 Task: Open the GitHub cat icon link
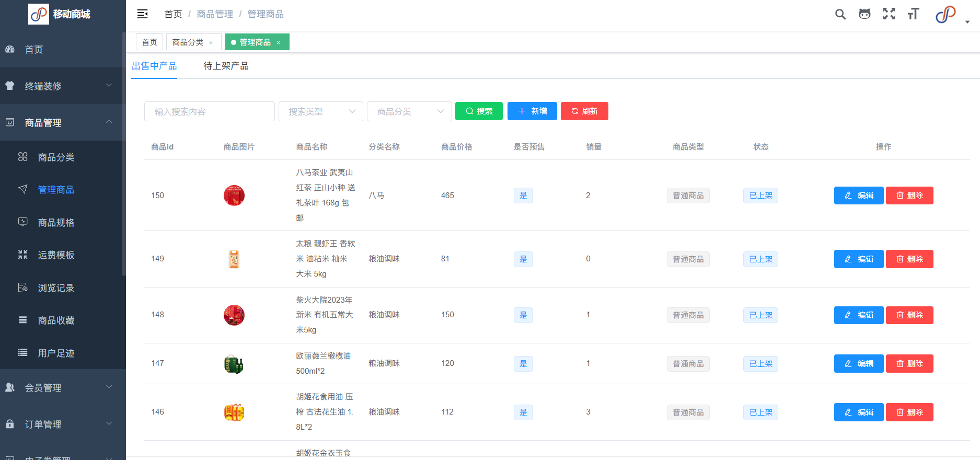pyautogui.click(x=864, y=14)
